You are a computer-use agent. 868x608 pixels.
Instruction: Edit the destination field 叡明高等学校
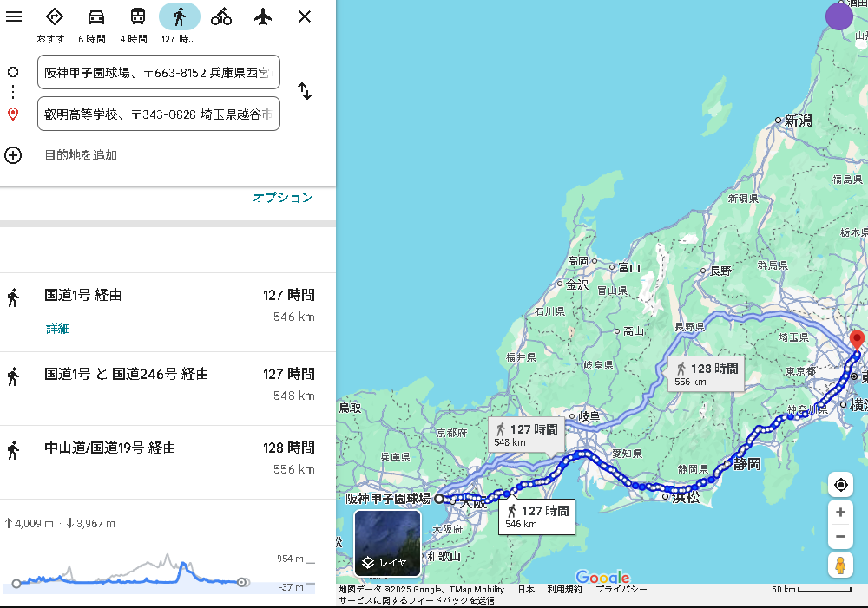158,114
